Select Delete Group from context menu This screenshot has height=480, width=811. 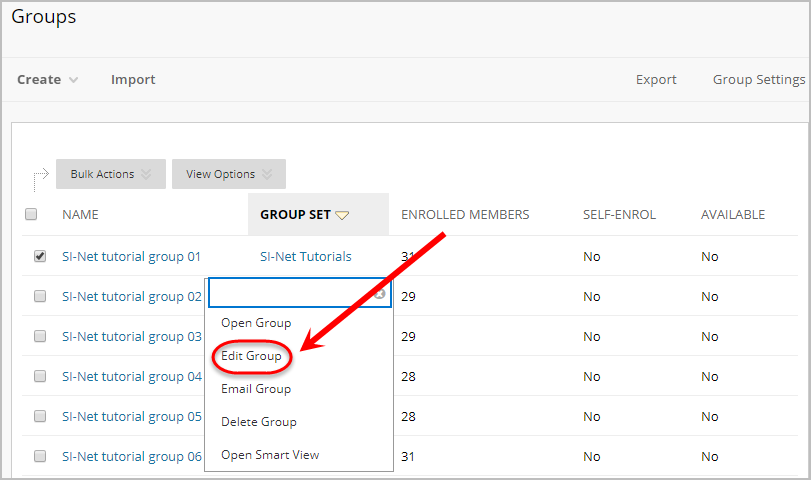click(259, 422)
